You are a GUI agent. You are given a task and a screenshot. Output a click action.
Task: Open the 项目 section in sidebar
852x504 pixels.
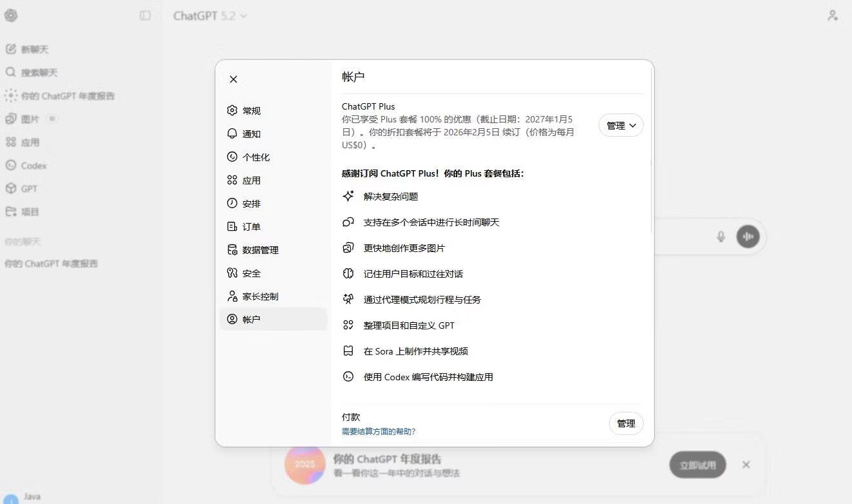[x=29, y=211]
